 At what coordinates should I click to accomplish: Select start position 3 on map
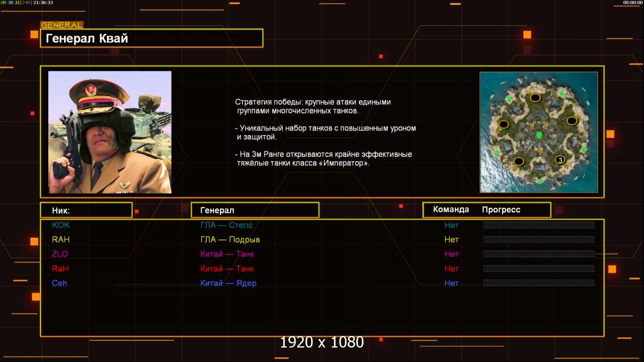[560, 160]
